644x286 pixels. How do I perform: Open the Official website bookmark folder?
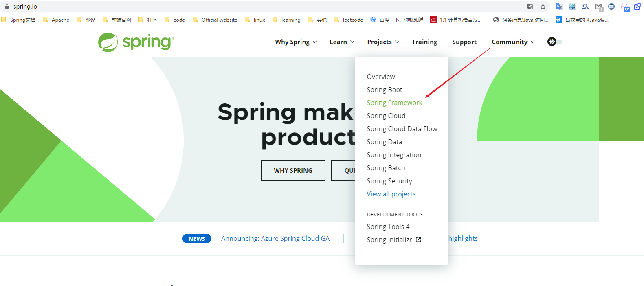pyautogui.click(x=215, y=20)
